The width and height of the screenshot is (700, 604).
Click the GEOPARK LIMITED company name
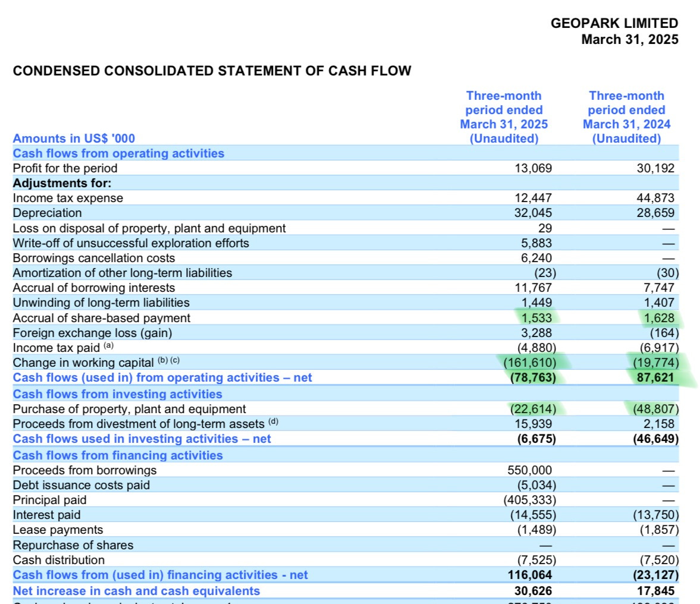click(614, 23)
